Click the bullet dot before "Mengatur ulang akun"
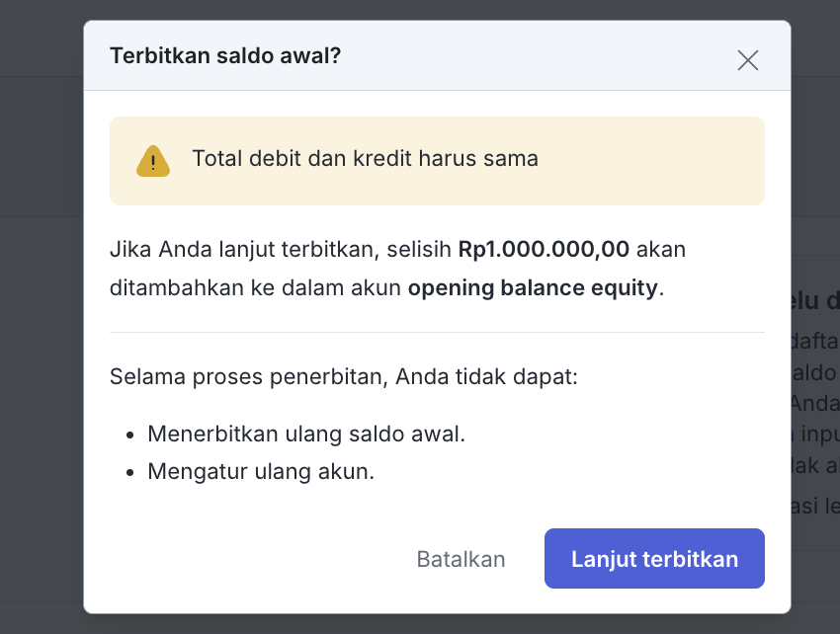 (x=129, y=472)
